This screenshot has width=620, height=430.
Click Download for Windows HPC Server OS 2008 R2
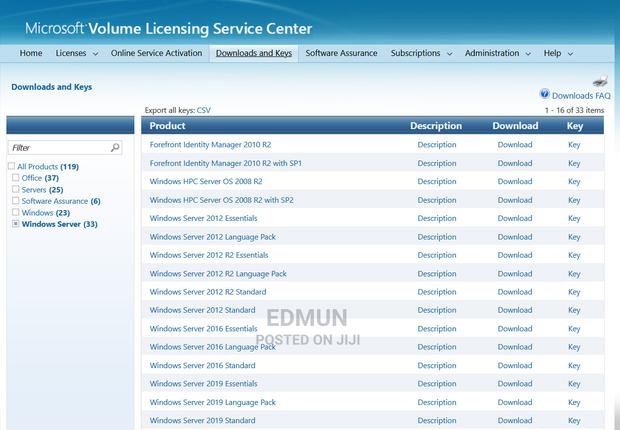pos(515,181)
